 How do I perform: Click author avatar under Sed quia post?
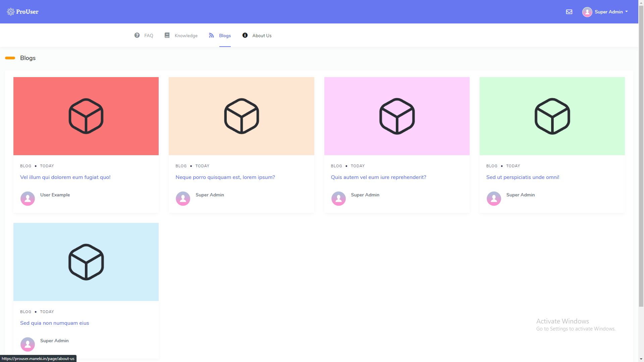click(x=28, y=344)
